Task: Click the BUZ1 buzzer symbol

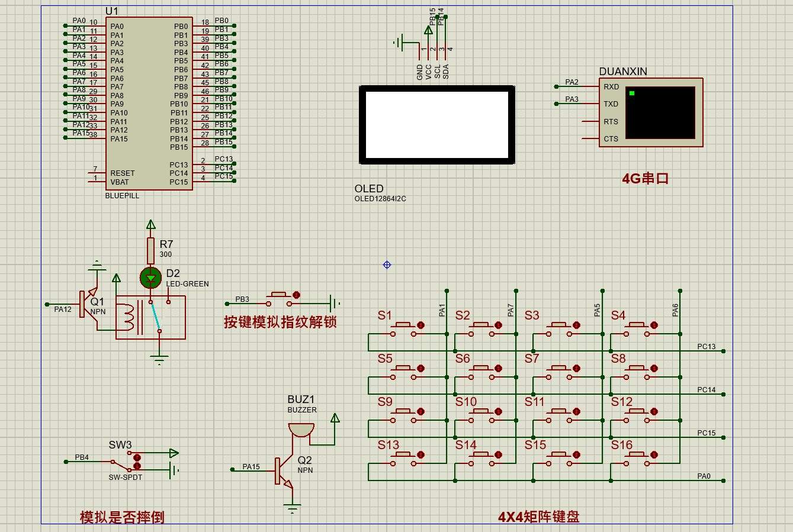Action: 301,430
